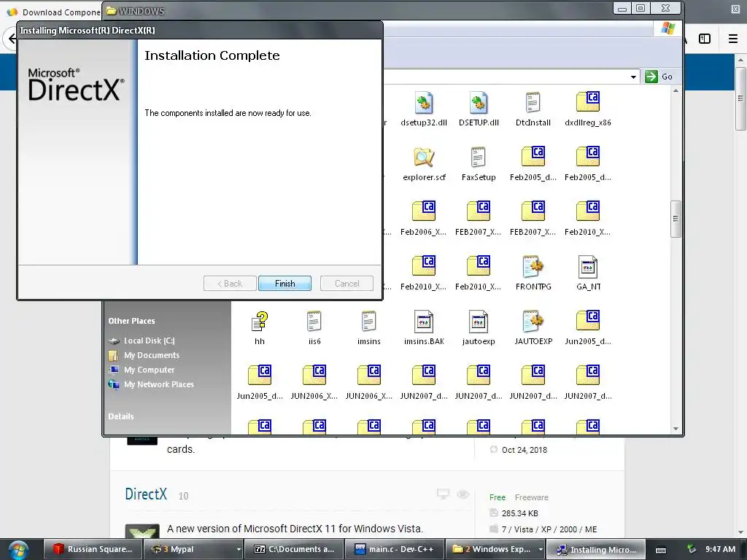Click the Other Places panel header
Screen dimensions: 747x560
click(131, 321)
